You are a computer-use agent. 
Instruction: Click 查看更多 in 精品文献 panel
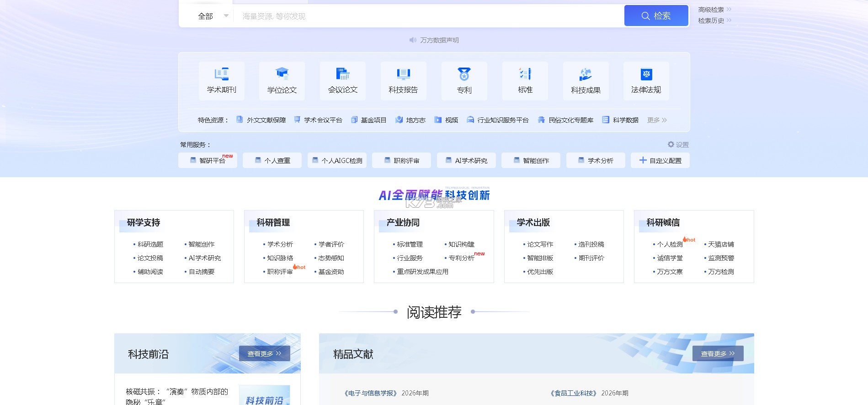[x=718, y=353]
